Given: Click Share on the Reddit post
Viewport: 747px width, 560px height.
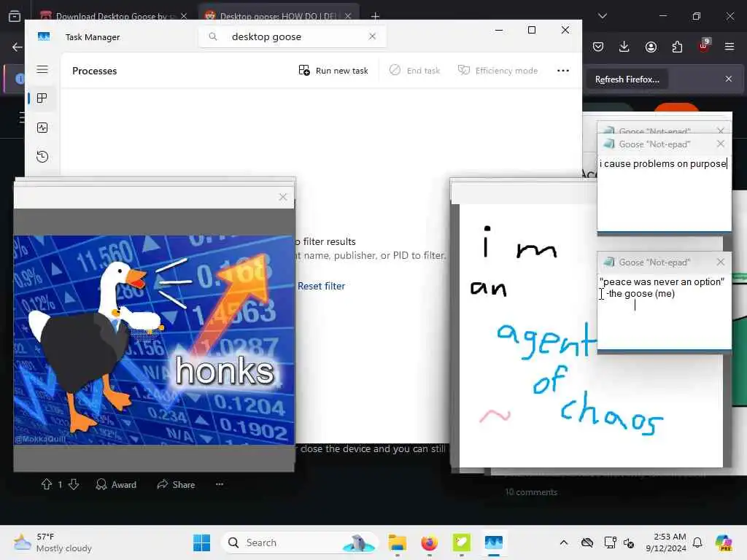Looking at the screenshot, I should (177, 484).
